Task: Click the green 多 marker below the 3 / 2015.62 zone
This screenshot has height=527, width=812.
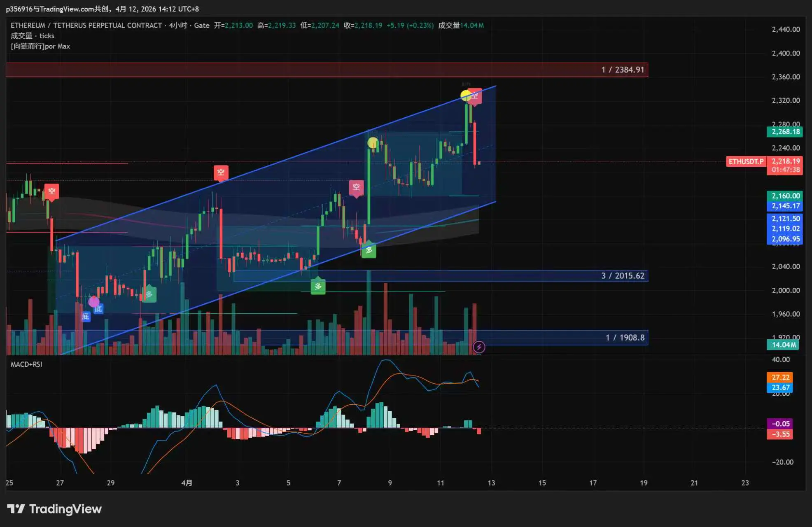Action: point(318,286)
